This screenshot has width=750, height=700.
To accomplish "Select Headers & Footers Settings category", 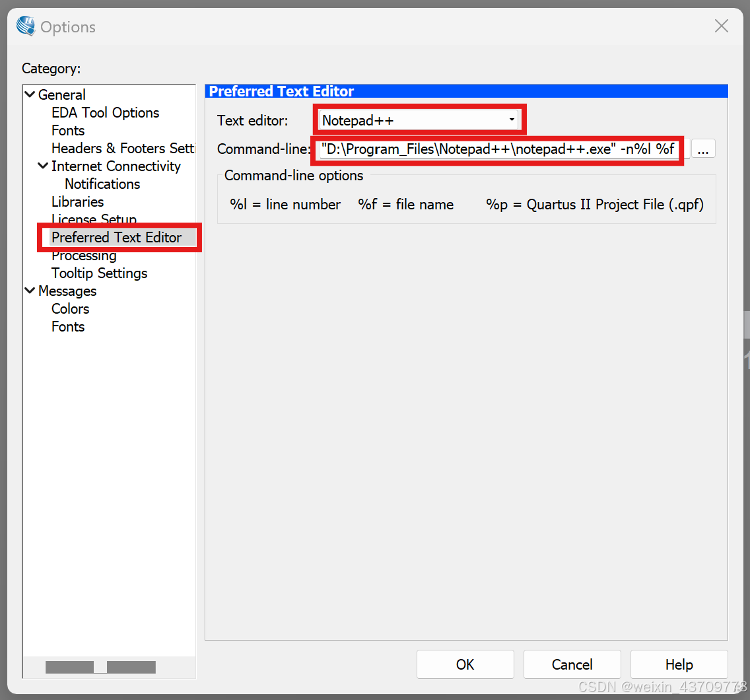I will pyautogui.click(x=123, y=149).
